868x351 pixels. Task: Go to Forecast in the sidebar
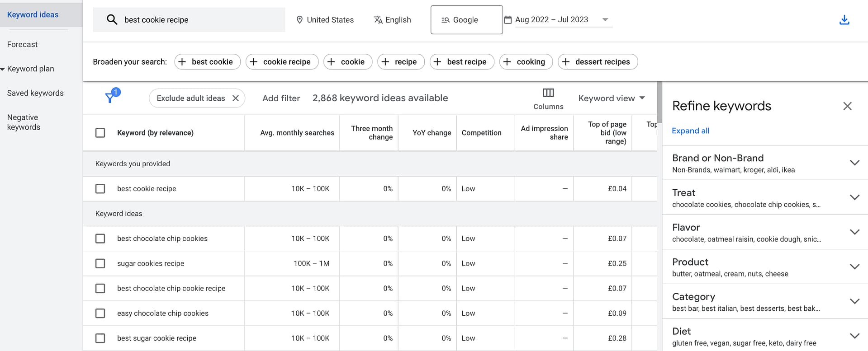pos(22,44)
